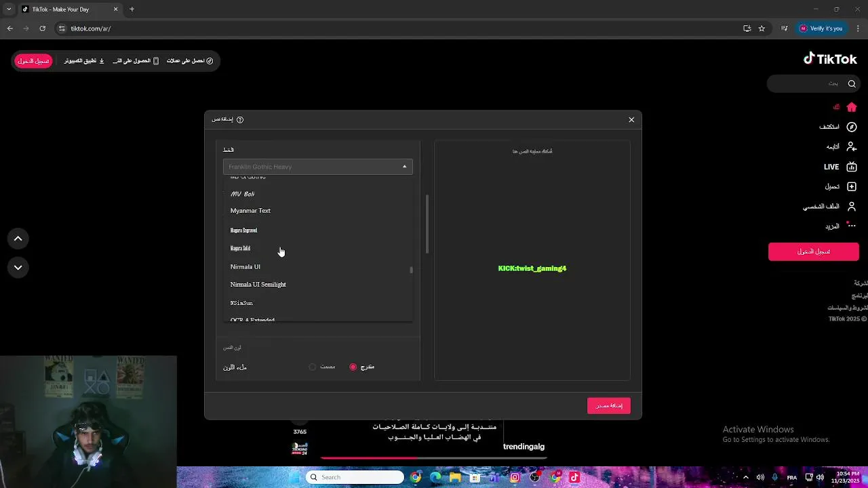Click the KICK:twist_gaming4 preview text
Viewport: 868px width, 488px height.
point(532,268)
